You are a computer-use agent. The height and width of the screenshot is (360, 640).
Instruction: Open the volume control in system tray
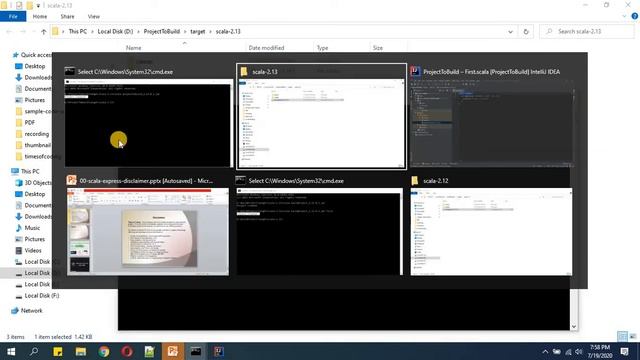pos(579,351)
